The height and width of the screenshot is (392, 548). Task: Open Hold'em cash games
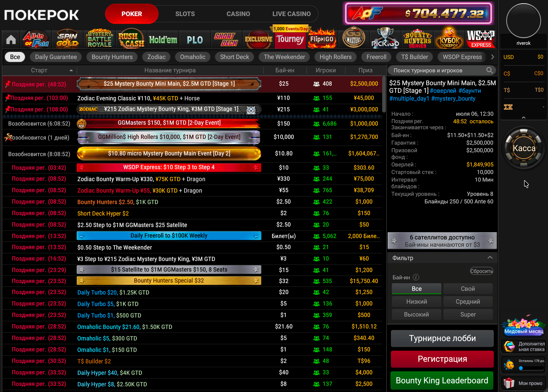pyautogui.click(x=163, y=39)
